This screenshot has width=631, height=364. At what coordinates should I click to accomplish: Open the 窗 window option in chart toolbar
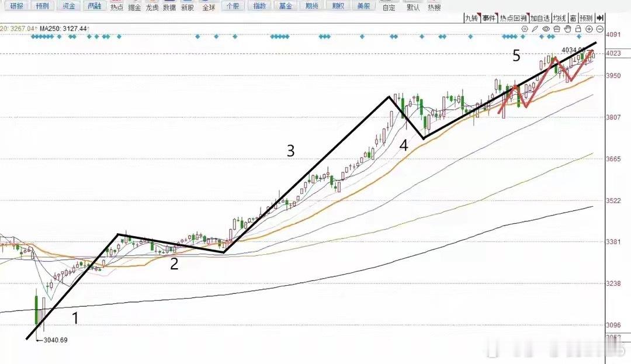(573, 18)
